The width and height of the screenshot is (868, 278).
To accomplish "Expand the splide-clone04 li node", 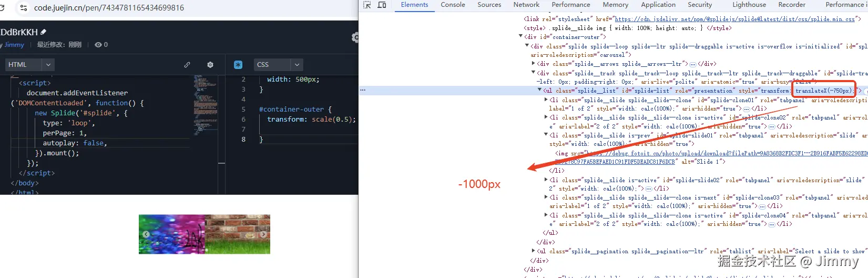I will click(x=546, y=215).
